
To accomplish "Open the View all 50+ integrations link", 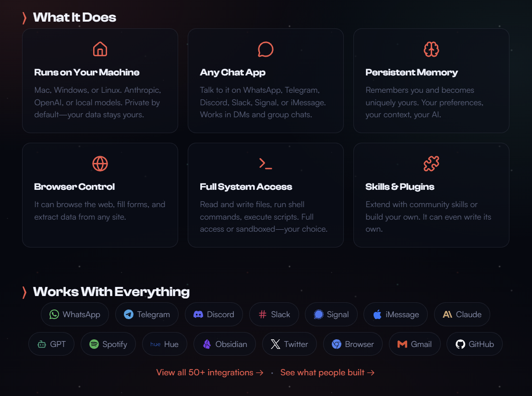I will tap(210, 372).
